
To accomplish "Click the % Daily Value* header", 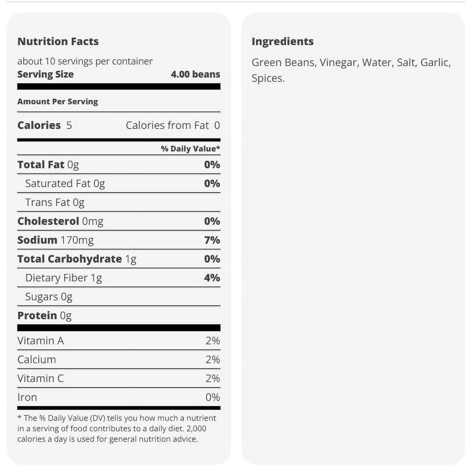I will point(190,148).
